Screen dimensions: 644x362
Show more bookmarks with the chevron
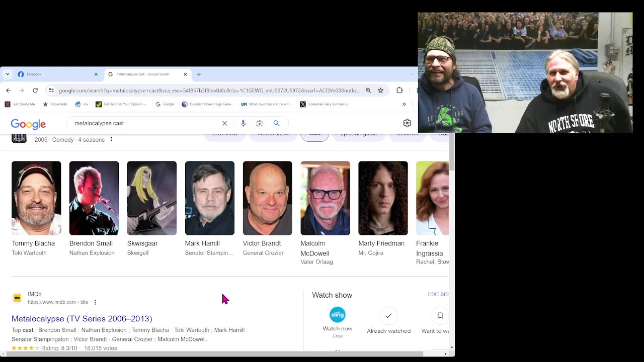tap(404, 104)
